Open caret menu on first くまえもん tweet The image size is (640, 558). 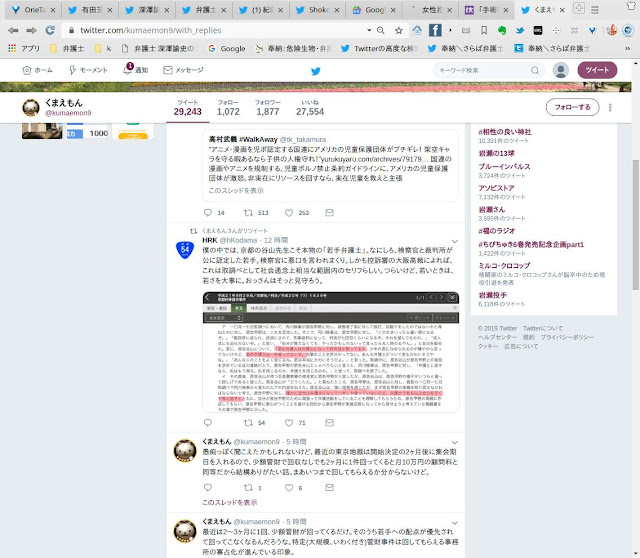point(455,442)
